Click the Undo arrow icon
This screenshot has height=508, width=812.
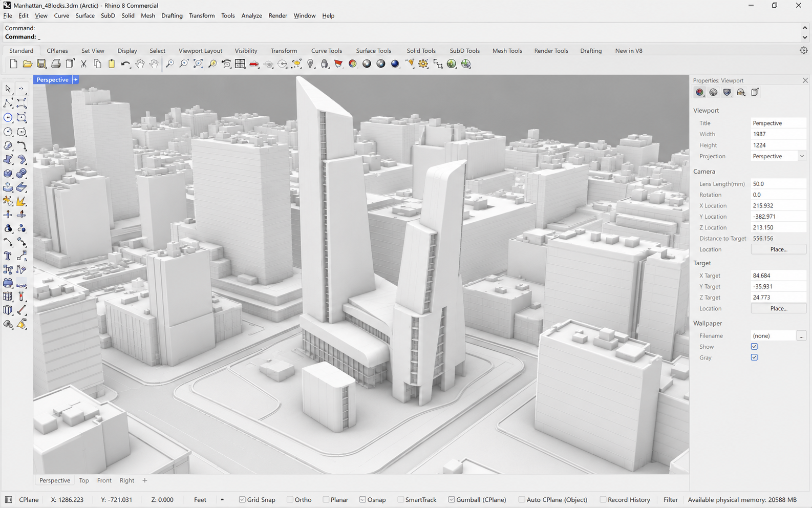(x=125, y=64)
